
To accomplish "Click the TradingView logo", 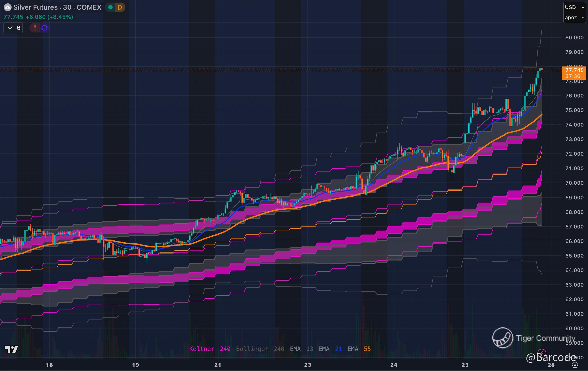I will pyautogui.click(x=12, y=349).
